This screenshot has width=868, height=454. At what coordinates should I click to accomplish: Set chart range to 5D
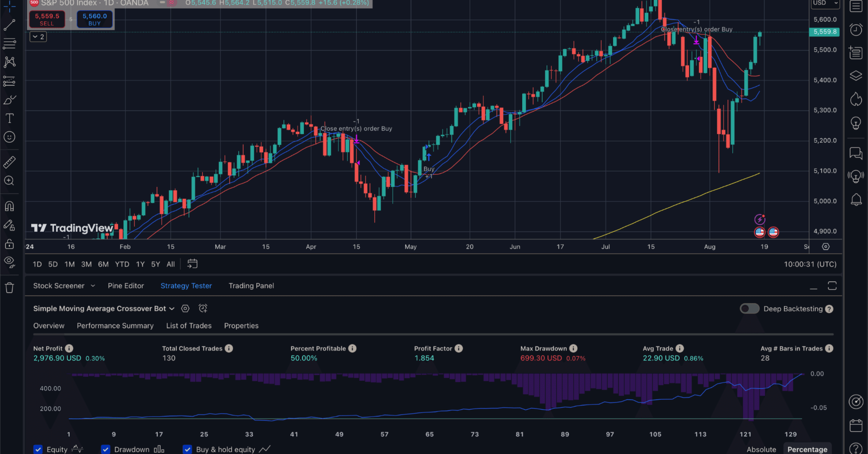(53, 264)
